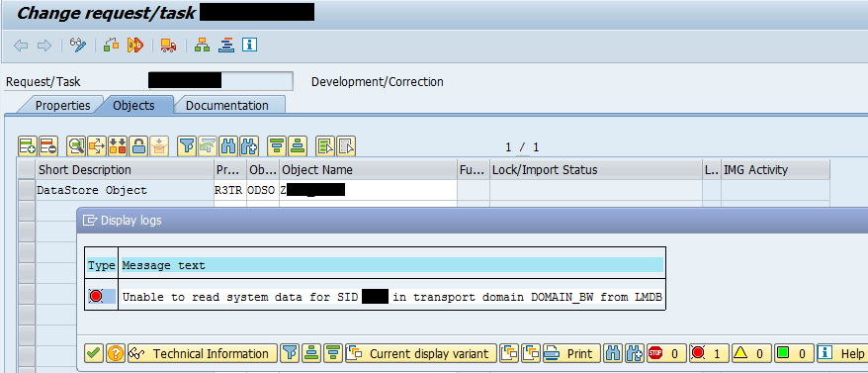Image resolution: width=868 pixels, height=373 pixels.
Task: Switch to the Properties tab
Action: [x=62, y=105]
